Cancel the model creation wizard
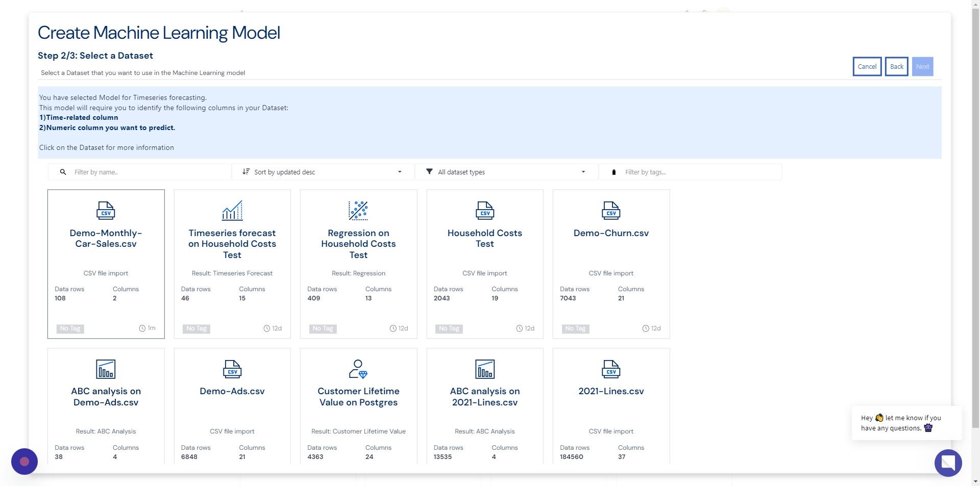 pyautogui.click(x=867, y=66)
